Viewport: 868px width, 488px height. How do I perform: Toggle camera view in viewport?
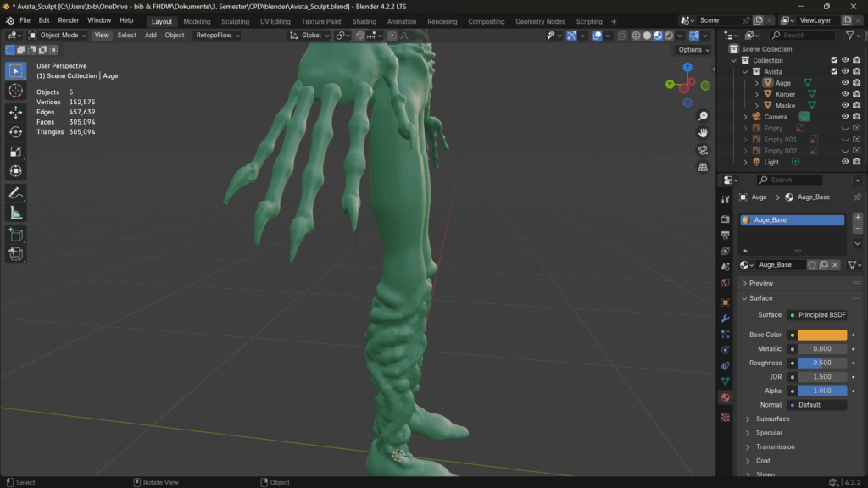click(703, 150)
